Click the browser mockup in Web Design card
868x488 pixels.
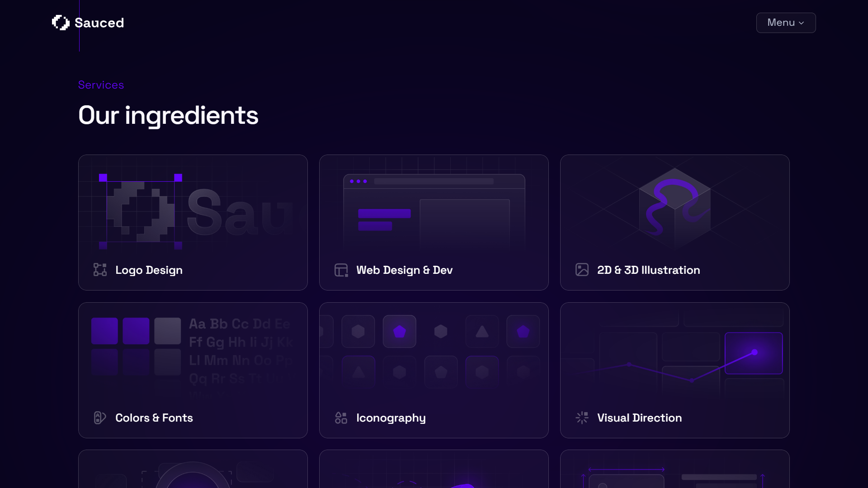point(434,210)
